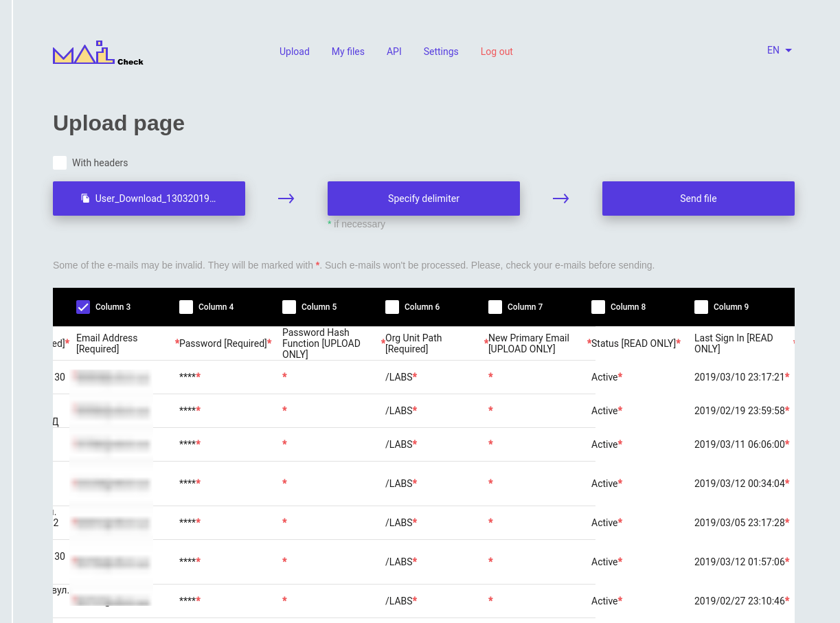This screenshot has height=623, width=840.
Task: Click the language dropdown arrow
Action: [788, 50]
